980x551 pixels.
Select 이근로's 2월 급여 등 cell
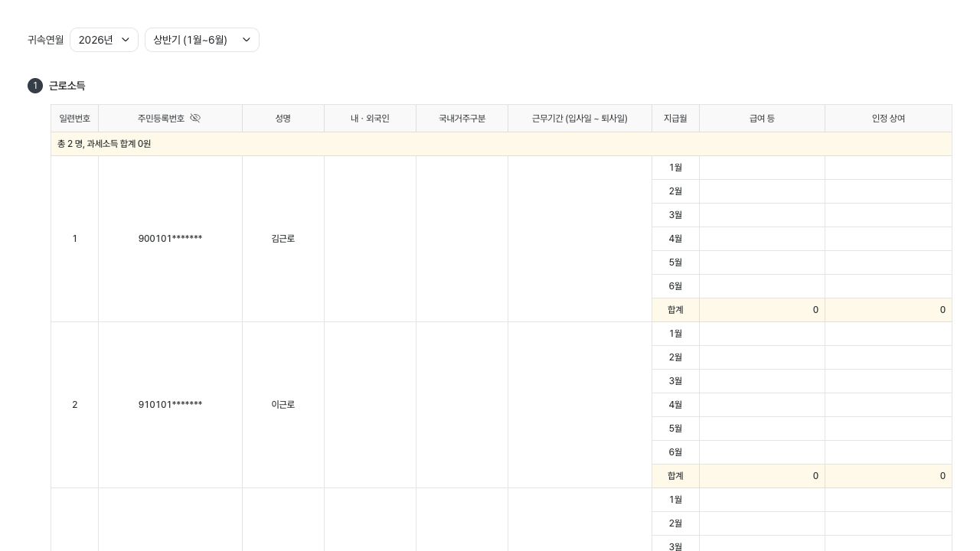[x=762, y=357]
